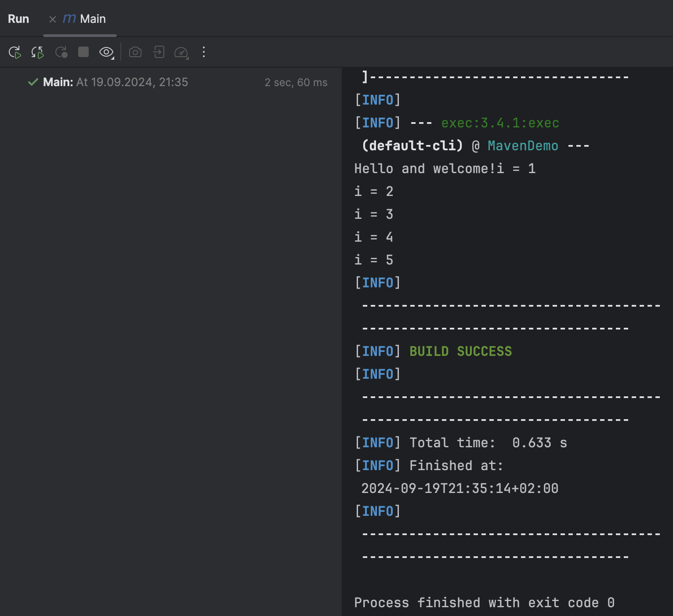Click the stop process icon

(83, 52)
